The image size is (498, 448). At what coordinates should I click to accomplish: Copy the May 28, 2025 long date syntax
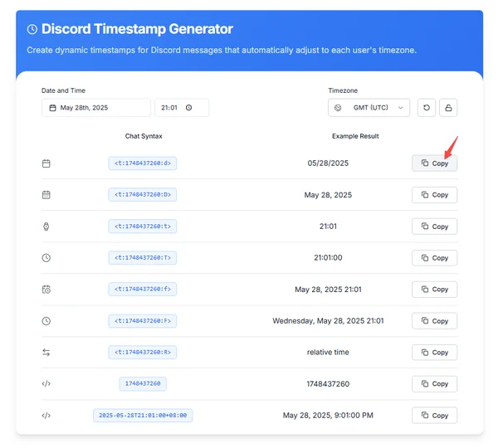point(434,195)
